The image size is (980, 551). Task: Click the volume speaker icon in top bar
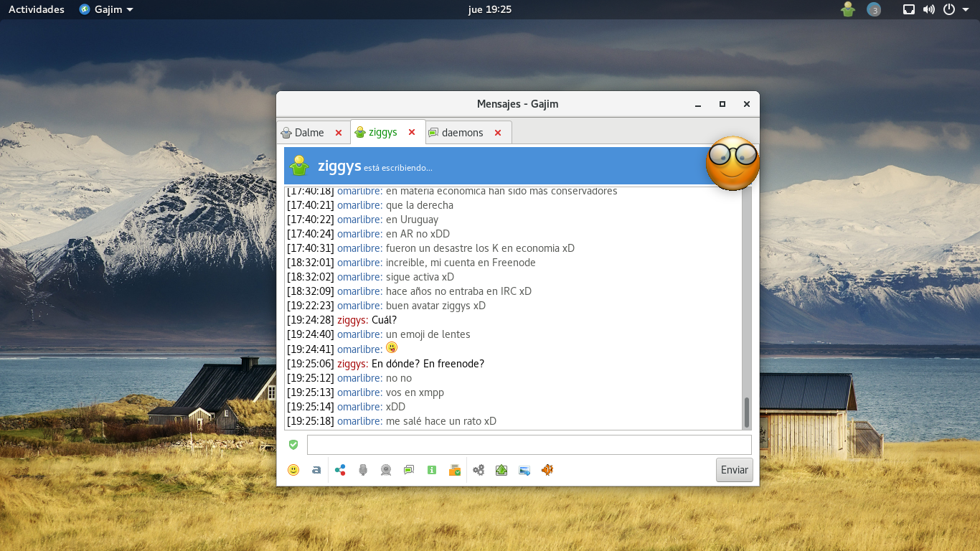[x=929, y=9]
